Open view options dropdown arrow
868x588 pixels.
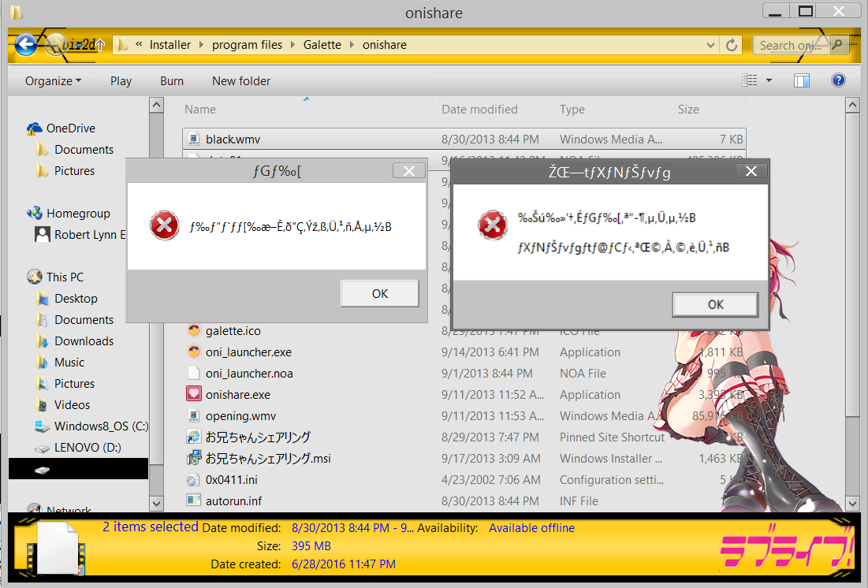pos(769,81)
